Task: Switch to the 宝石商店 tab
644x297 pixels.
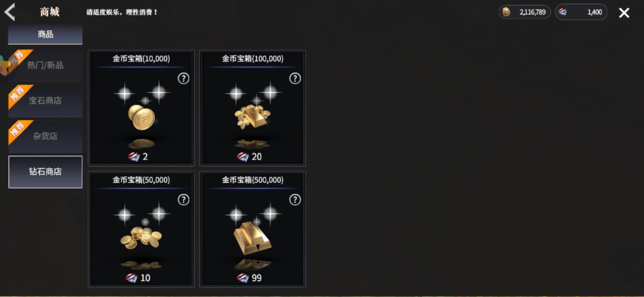Action: click(45, 101)
